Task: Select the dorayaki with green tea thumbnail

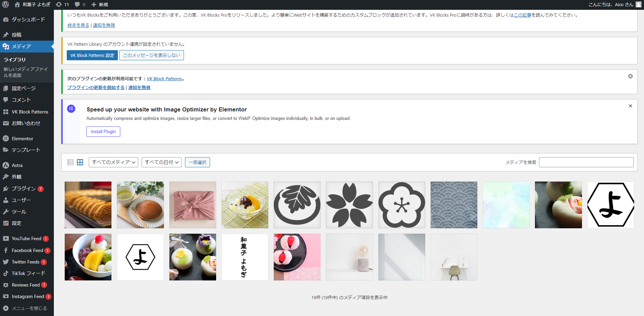Action: click(x=140, y=205)
